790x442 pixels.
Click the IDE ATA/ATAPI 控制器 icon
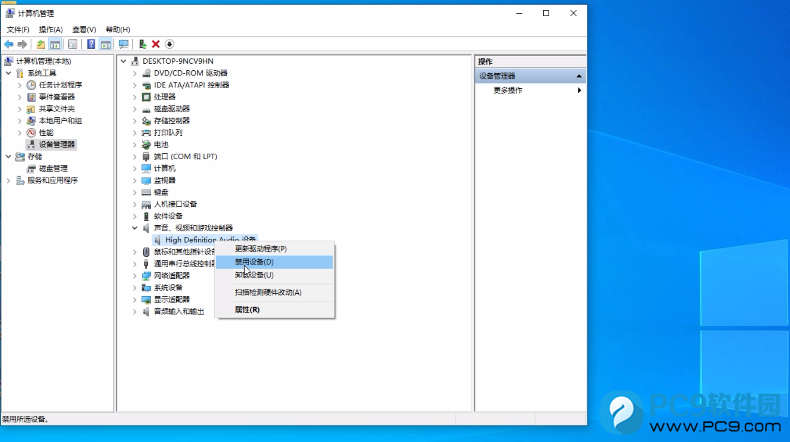(146, 85)
